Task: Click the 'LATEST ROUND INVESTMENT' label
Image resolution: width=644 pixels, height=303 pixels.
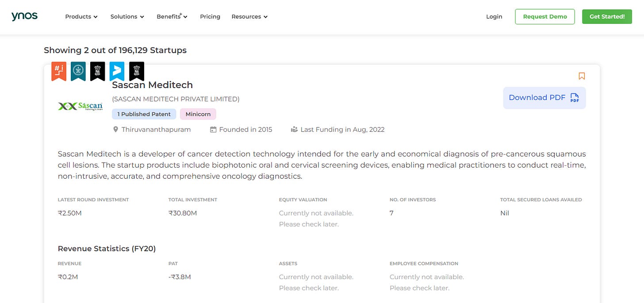Action: tap(93, 200)
